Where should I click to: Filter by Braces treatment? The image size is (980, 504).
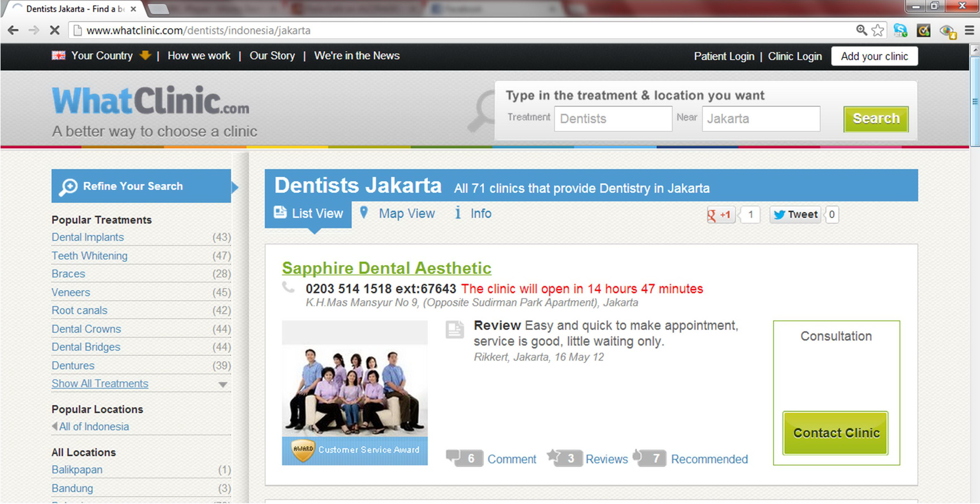68,274
